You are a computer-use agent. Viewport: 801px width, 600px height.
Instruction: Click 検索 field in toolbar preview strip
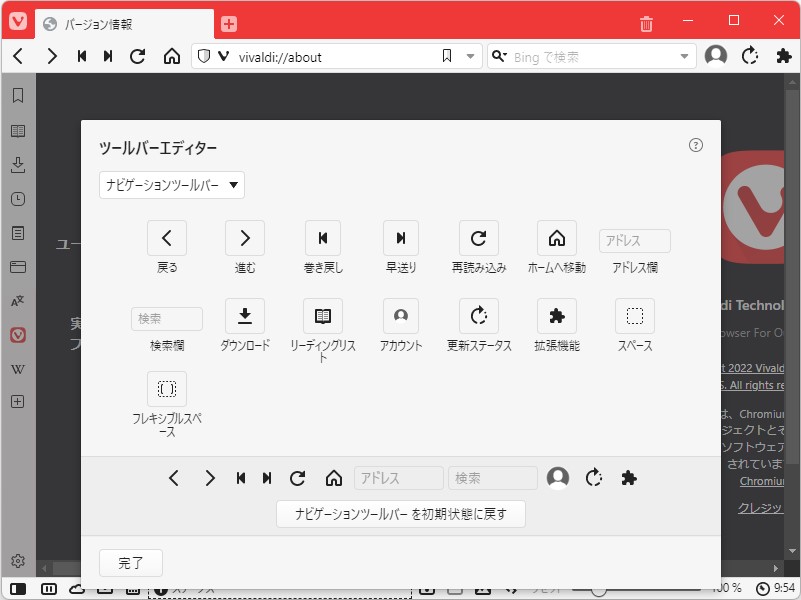click(x=493, y=478)
